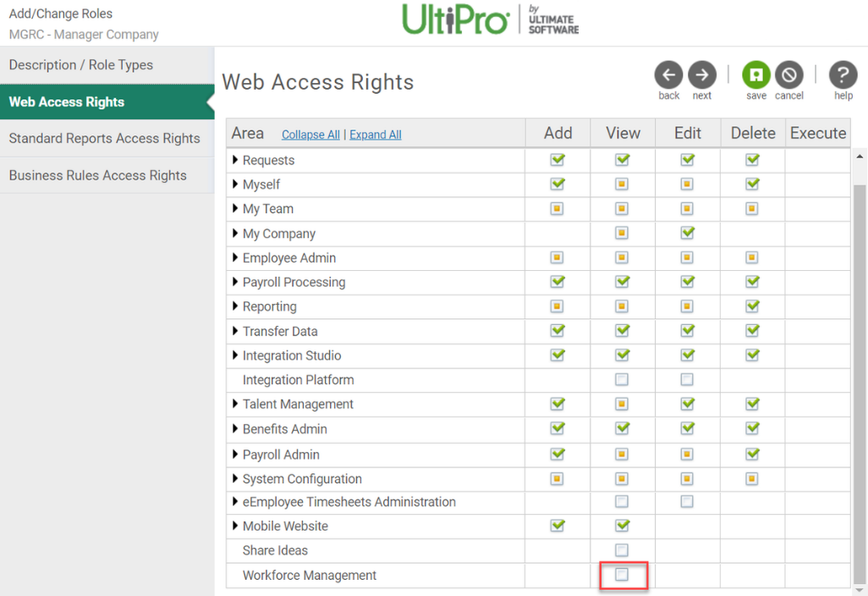The height and width of the screenshot is (596, 868).
Task: Expand the System Configuration tree item
Action: 235,478
